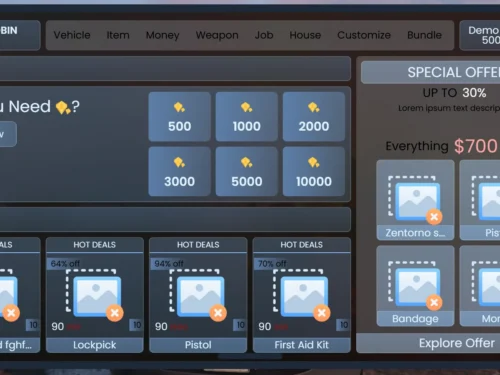This screenshot has height=375, width=500.
Task: Switch to the Customize tab
Action: [x=364, y=35]
